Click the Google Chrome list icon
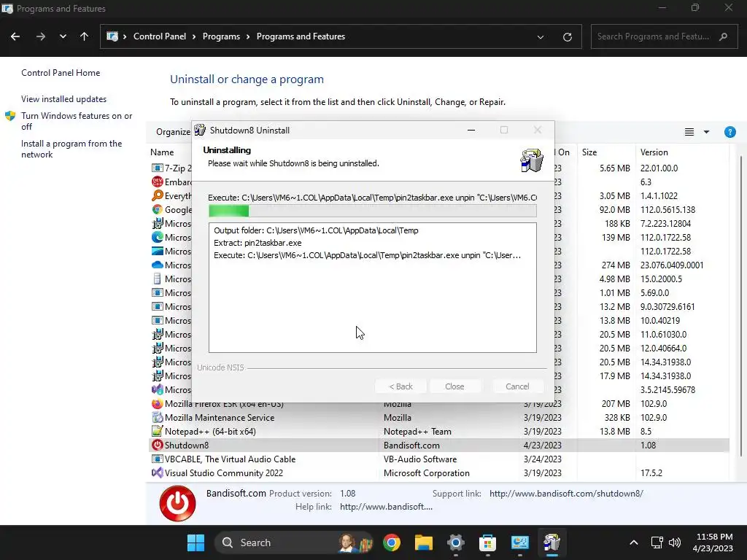 point(157,209)
